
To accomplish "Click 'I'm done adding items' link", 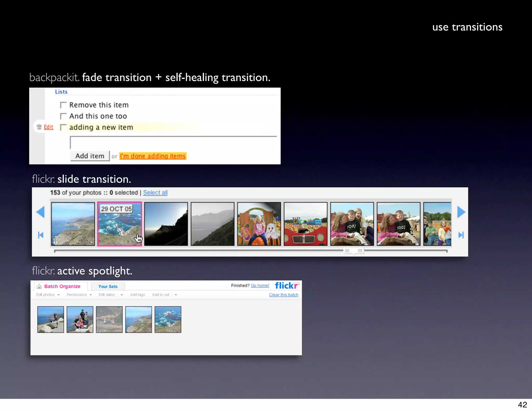I will tap(153, 156).
